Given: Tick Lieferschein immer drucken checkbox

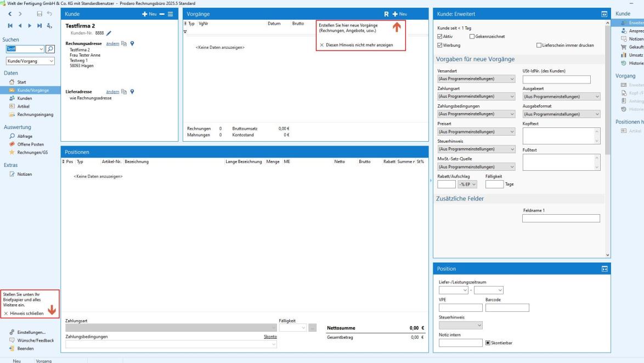Looking at the screenshot, I should [x=539, y=45].
